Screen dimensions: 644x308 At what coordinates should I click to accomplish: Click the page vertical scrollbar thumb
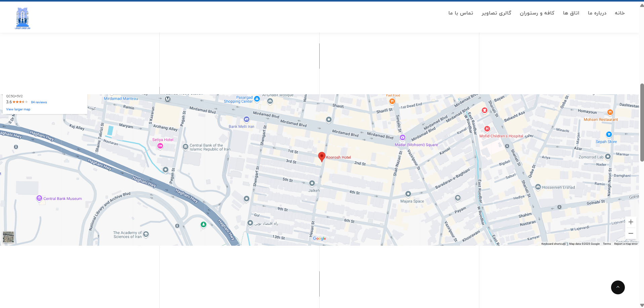click(x=642, y=122)
